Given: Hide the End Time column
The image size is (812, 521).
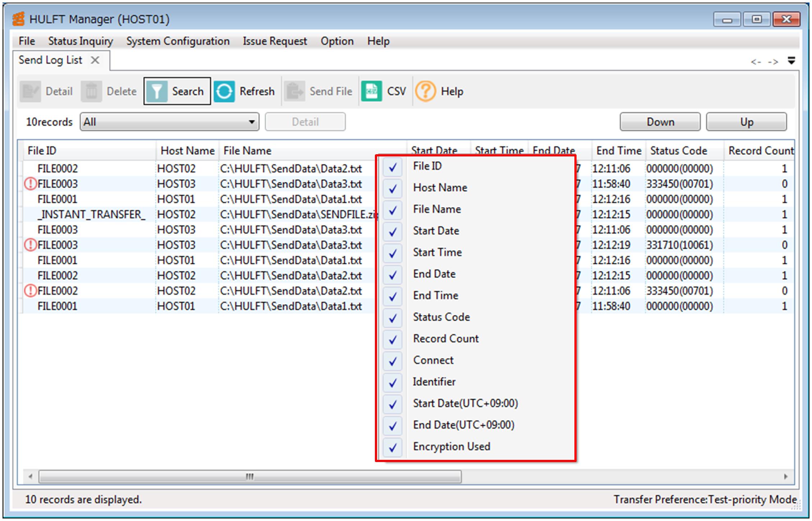Looking at the screenshot, I should pyautogui.click(x=393, y=296).
